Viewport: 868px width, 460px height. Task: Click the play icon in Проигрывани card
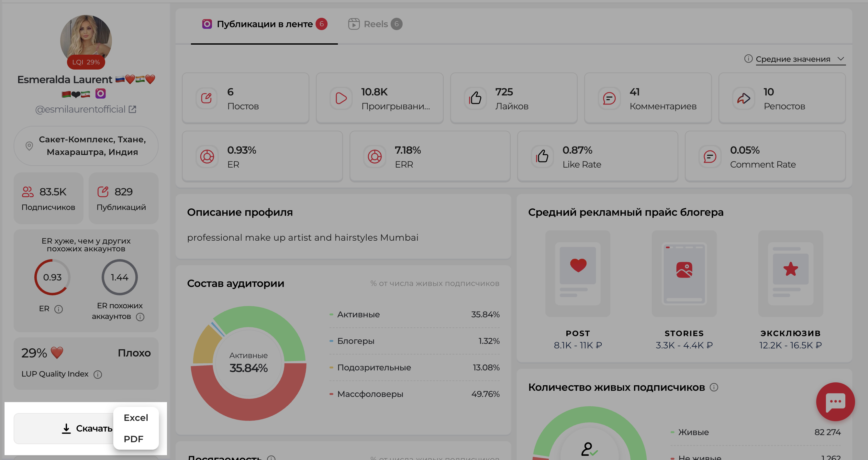tap(341, 98)
